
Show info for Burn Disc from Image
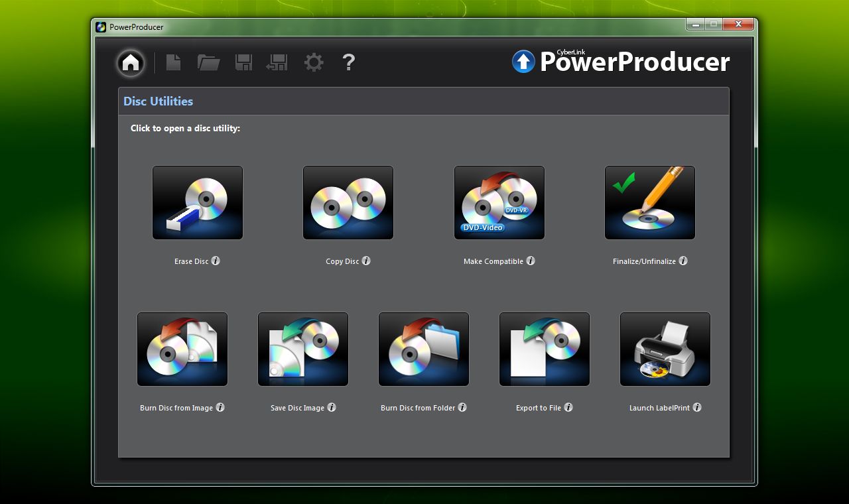tap(220, 407)
